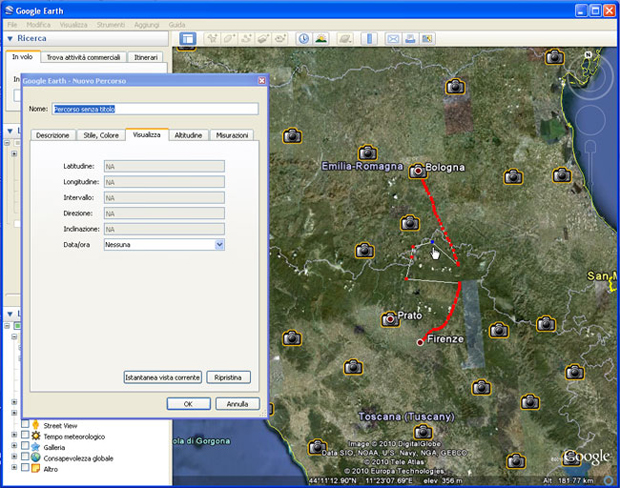Open the Data/ora dropdown

tap(219, 245)
